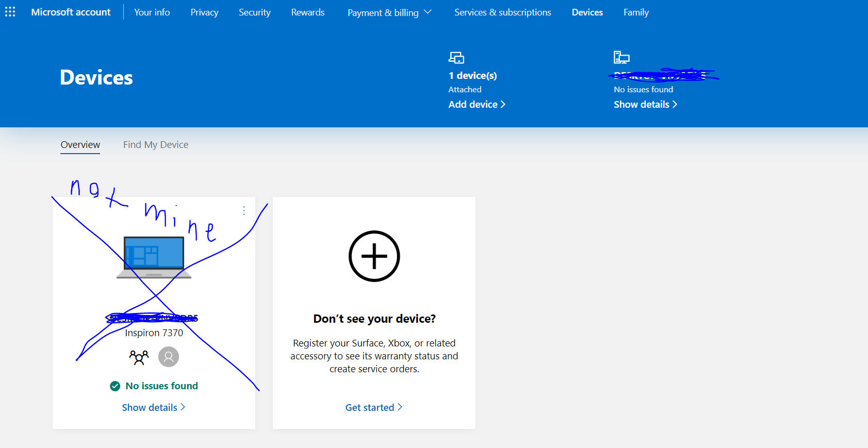
Task: Click the family group icon on device card
Action: [x=139, y=357]
